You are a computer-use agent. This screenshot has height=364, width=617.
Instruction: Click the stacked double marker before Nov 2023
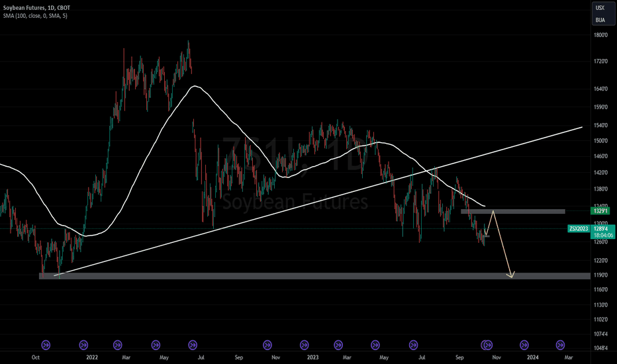click(x=487, y=345)
